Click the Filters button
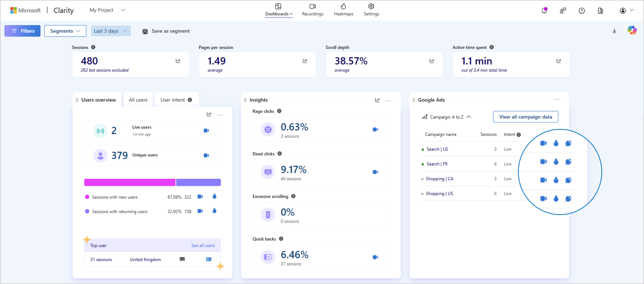 tap(23, 31)
